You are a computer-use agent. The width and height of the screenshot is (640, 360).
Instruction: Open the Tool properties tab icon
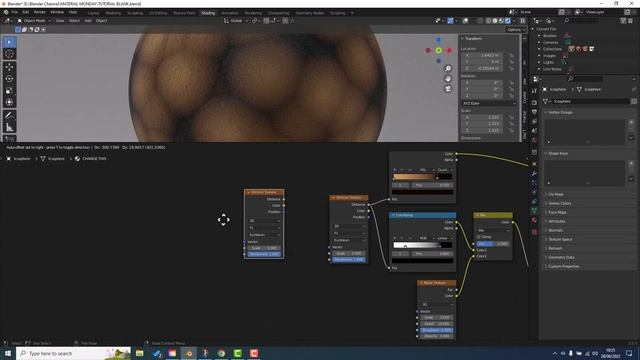[534, 91]
